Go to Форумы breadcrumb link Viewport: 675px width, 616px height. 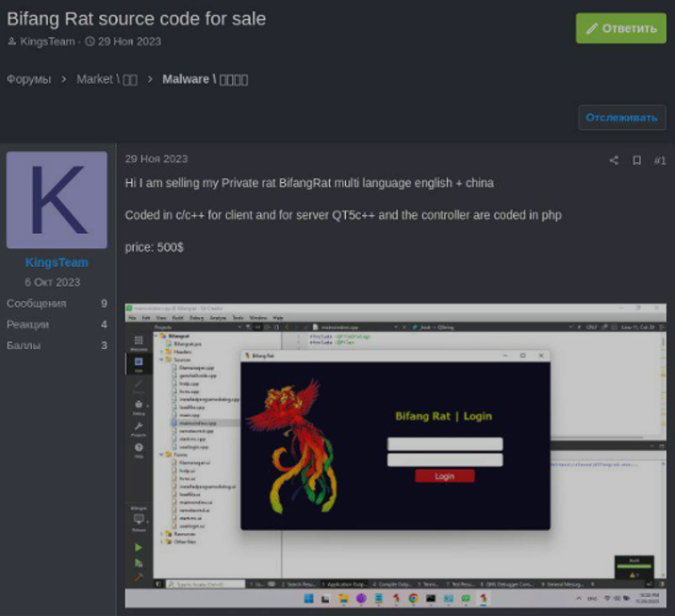(28, 79)
